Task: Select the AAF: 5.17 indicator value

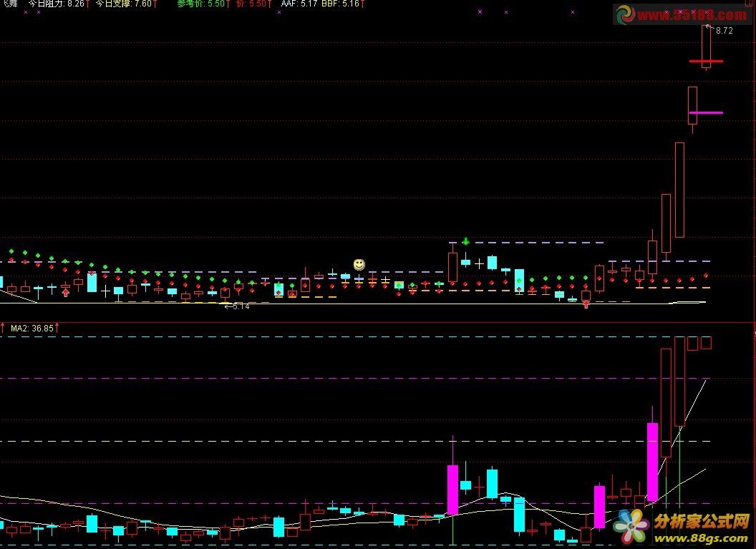Action: point(299,4)
